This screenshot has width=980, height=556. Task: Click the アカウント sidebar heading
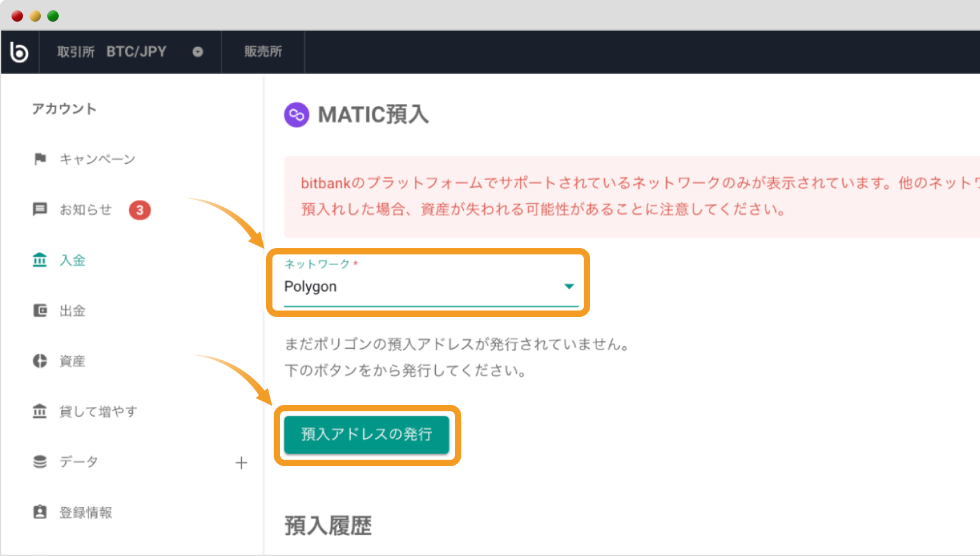tap(64, 109)
